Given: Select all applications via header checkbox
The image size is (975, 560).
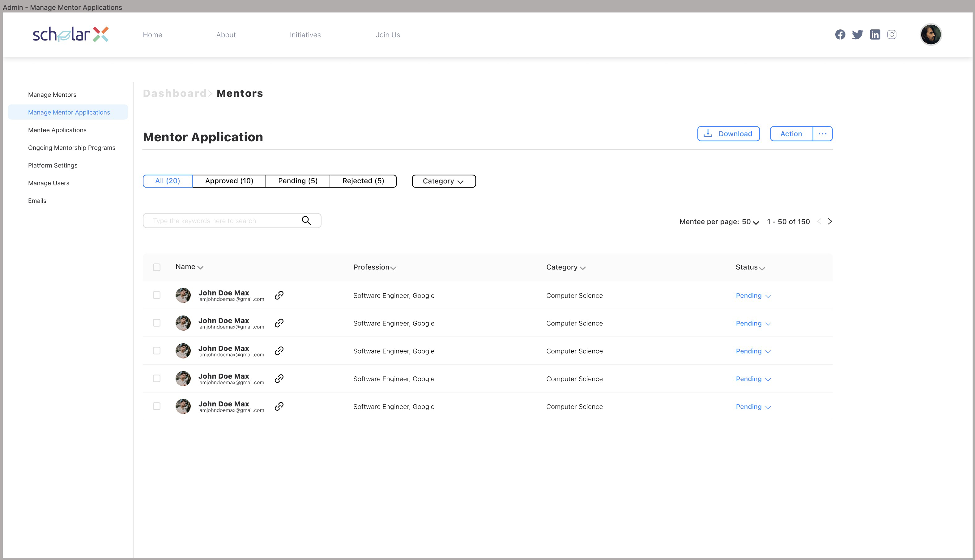Looking at the screenshot, I should point(156,267).
